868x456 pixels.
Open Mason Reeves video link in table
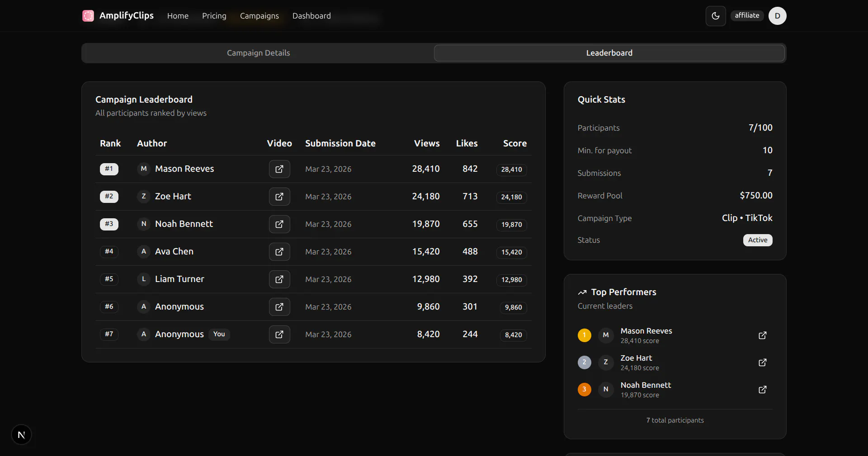(x=279, y=169)
